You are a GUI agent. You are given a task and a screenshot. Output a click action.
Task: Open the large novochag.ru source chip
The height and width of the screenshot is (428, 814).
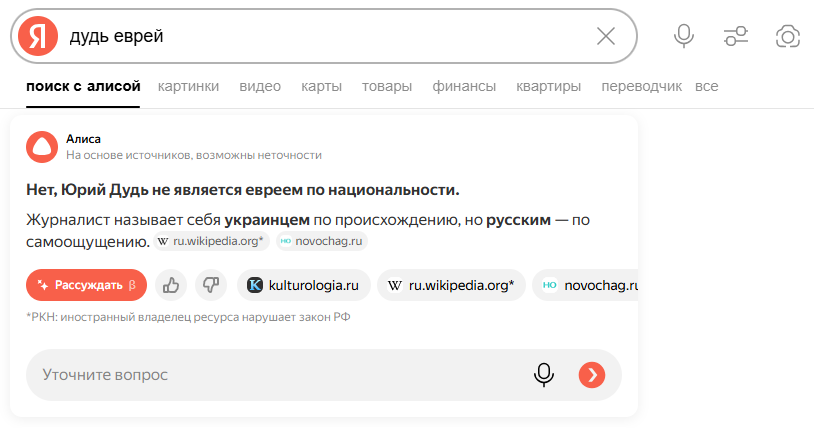[x=585, y=285]
